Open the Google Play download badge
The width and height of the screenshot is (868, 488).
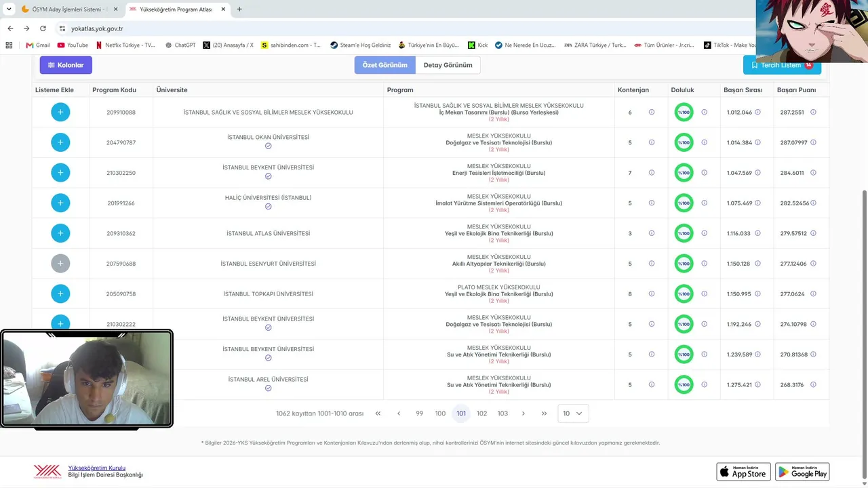coord(802,472)
